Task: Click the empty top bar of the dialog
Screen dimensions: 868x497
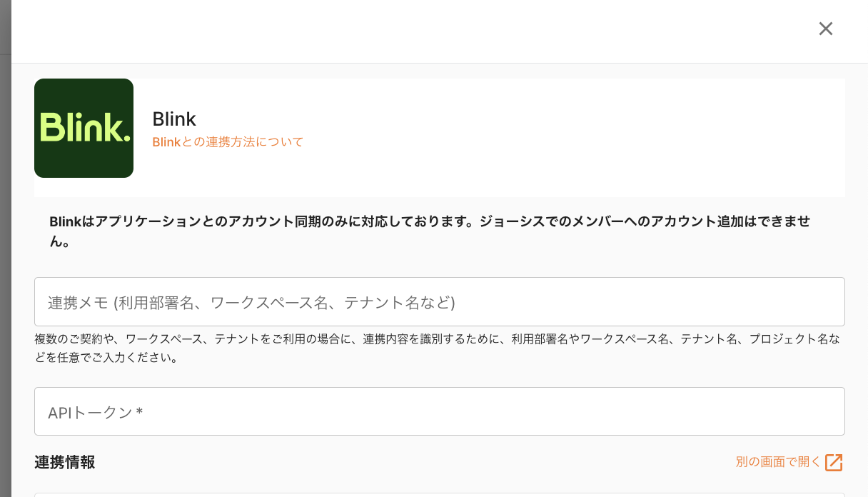Action: click(x=414, y=30)
